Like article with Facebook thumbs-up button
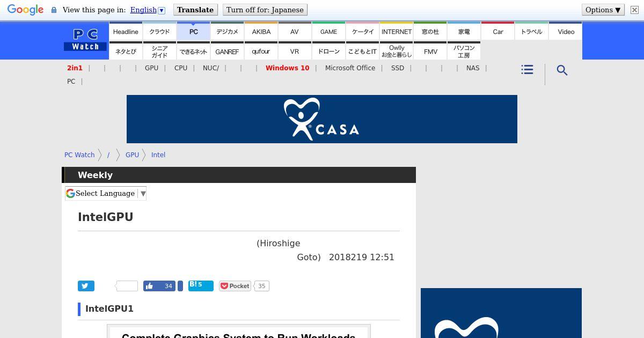Image resolution: width=644 pixels, height=338 pixels. pyautogui.click(x=159, y=286)
